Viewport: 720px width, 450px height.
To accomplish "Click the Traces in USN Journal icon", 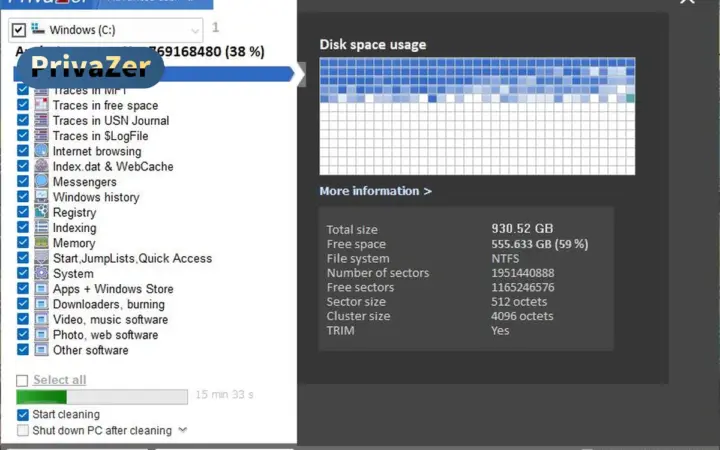I will click(x=41, y=120).
